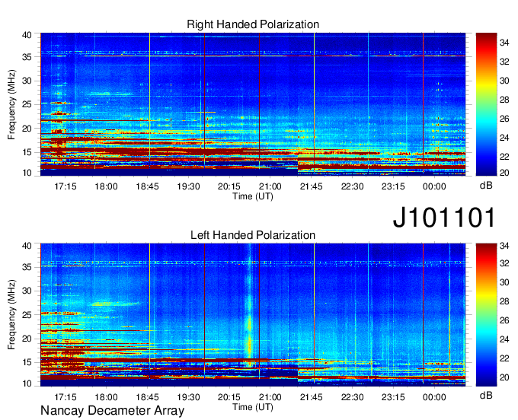Image resolution: width=518 pixels, height=420 pixels.
Task: Click the upper Frequency (MHz) axis label
Action: coord(11,104)
